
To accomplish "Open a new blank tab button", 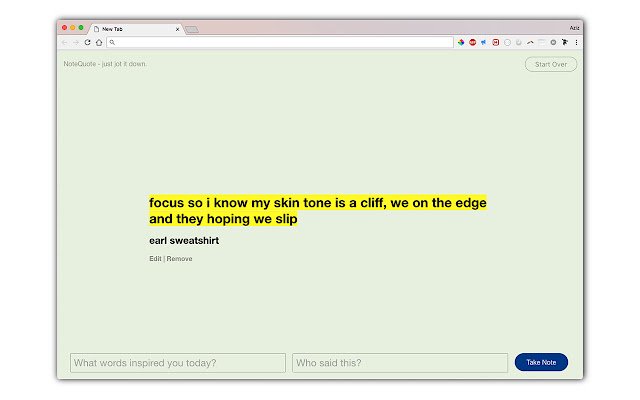I will [191, 29].
